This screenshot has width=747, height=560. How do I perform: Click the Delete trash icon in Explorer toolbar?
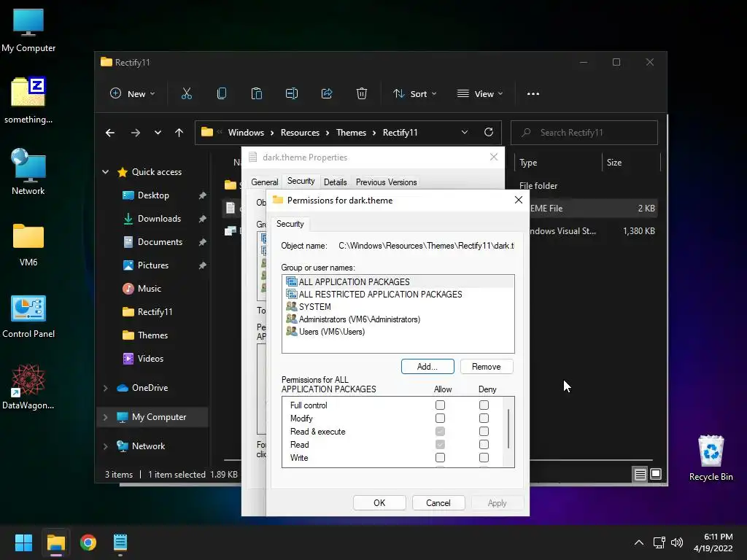(x=362, y=94)
